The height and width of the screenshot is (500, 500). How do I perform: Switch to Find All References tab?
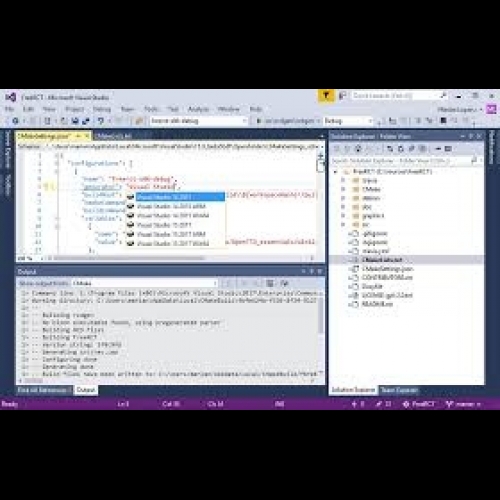42,390
